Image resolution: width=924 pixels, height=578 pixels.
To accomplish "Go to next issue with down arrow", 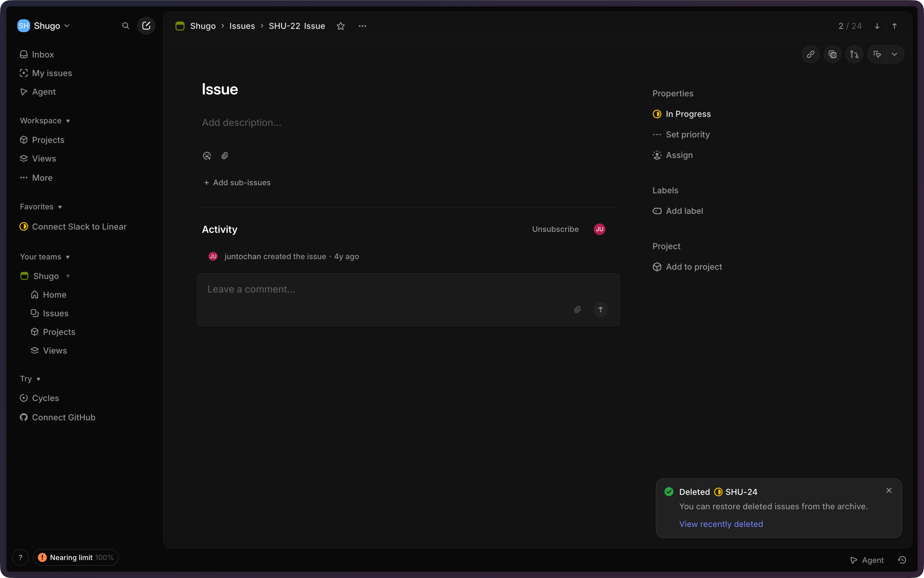I will point(877,26).
